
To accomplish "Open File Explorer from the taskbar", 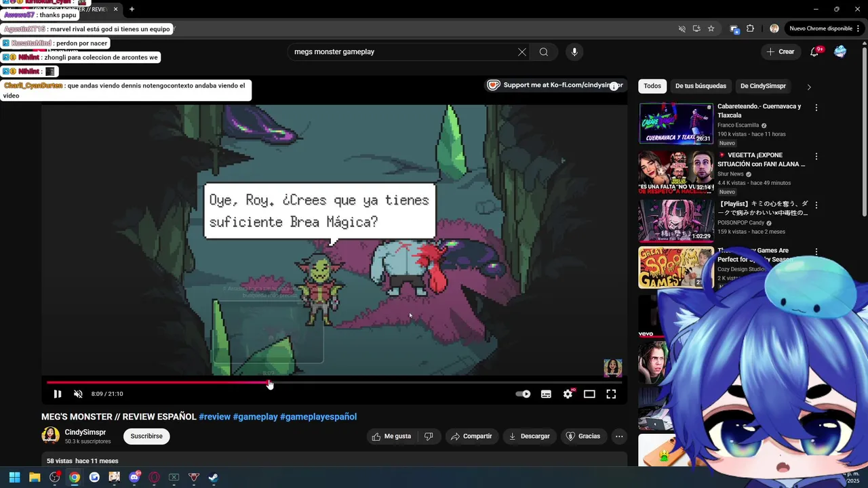I will coord(35,477).
